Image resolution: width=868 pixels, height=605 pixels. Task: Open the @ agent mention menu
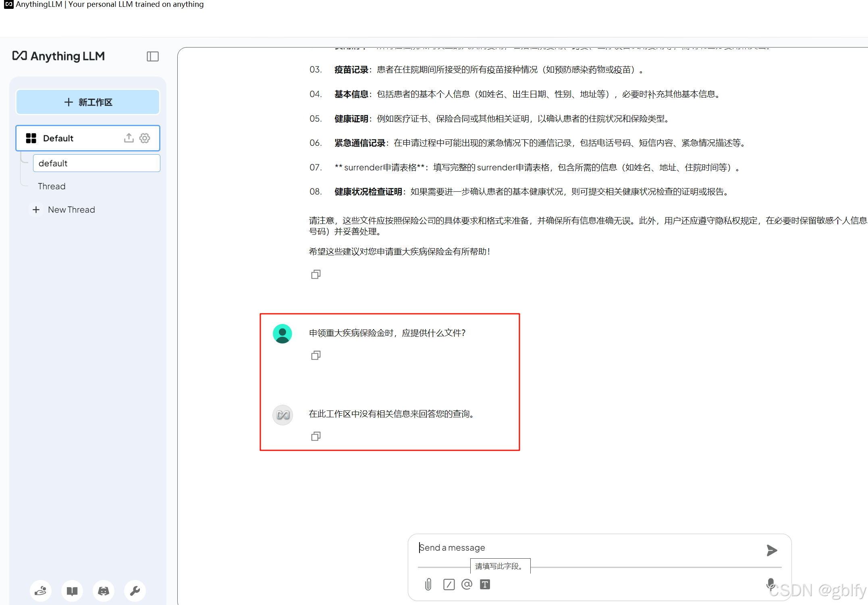(467, 584)
